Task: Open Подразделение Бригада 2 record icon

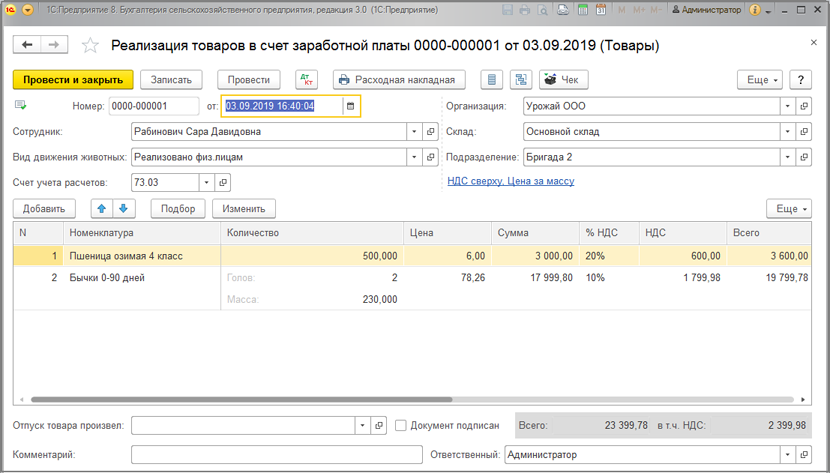Action: tap(804, 157)
